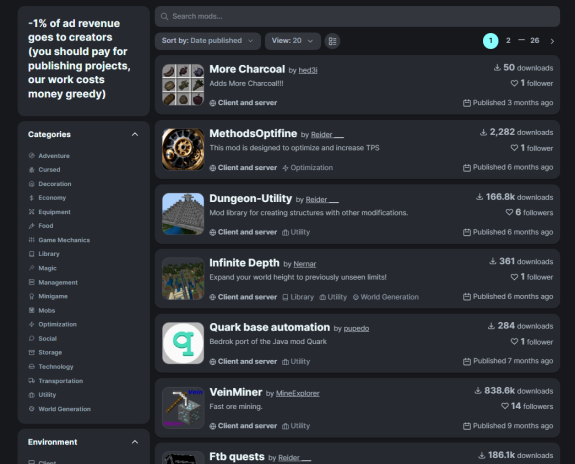Open the Infinite Depth mod title
Screen dimensions: 575x464
pyautogui.click(x=244, y=263)
